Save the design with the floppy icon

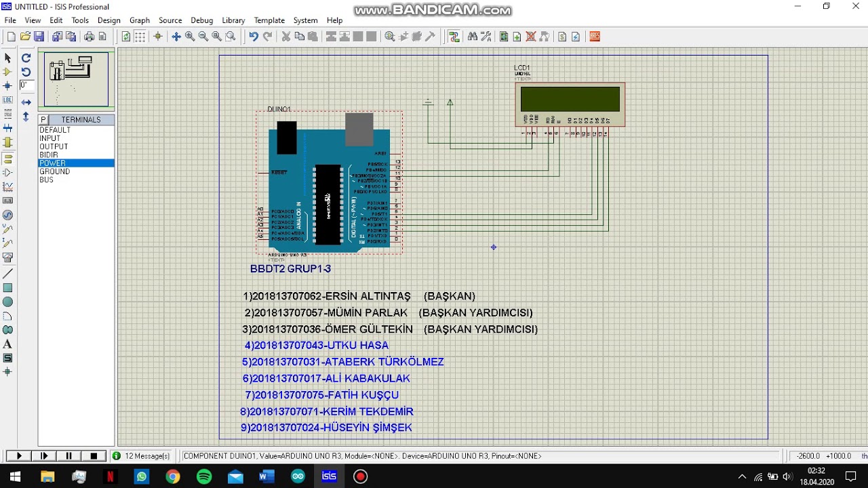pyautogui.click(x=39, y=37)
